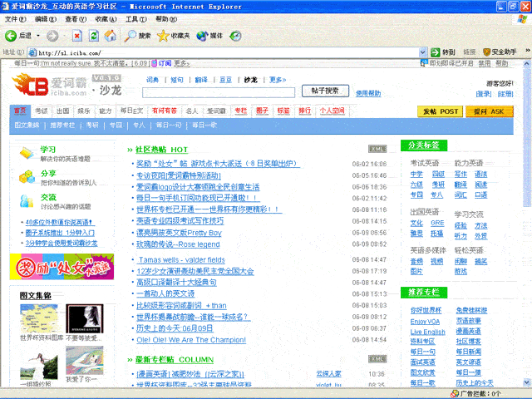Screen dimensions: 532x399
Task: Open the dark portrait thumbnail 不要等彼爱
Action: pos(84,318)
